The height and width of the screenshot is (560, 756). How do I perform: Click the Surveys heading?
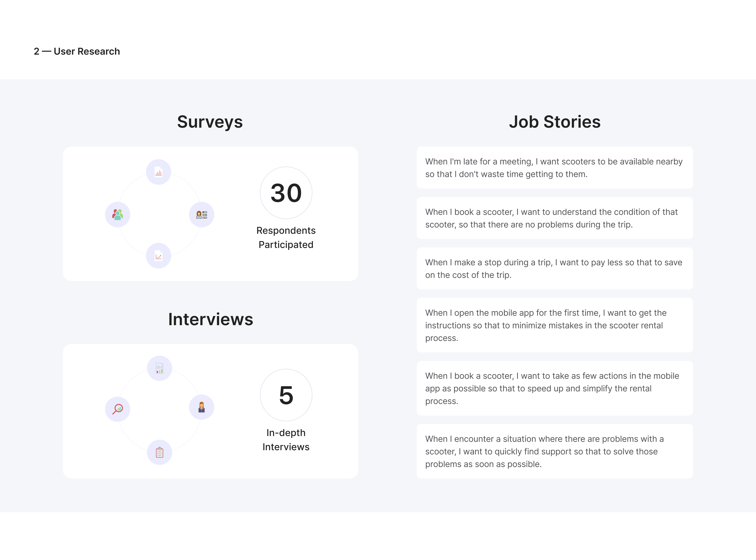click(x=210, y=122)
